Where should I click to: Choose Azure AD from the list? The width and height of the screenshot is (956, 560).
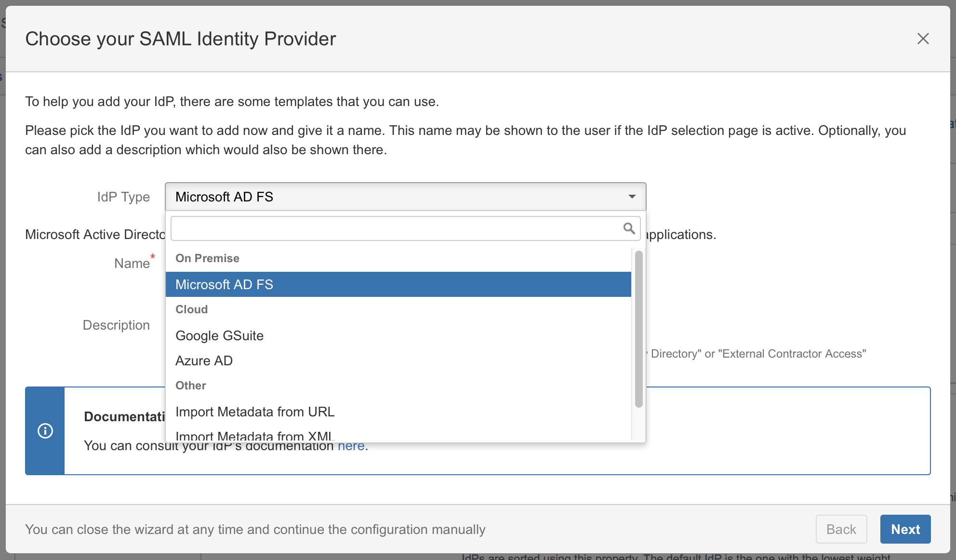(x=398, y=360)
